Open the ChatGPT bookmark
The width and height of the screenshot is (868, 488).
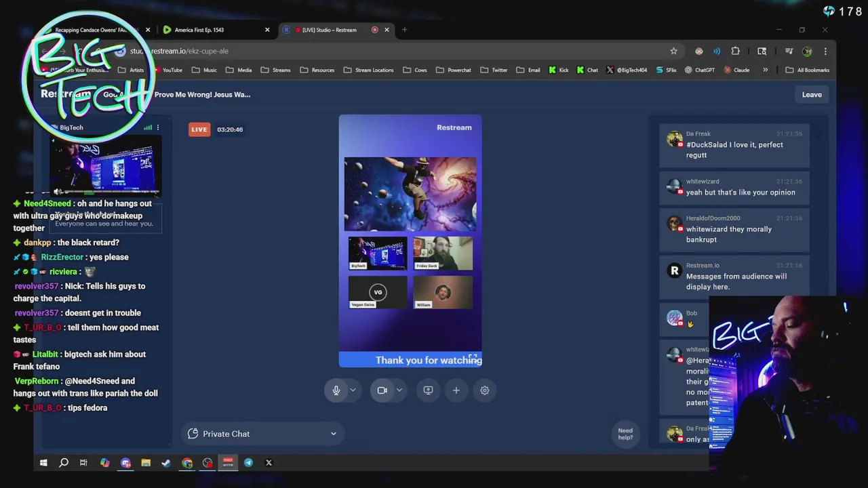700,70
